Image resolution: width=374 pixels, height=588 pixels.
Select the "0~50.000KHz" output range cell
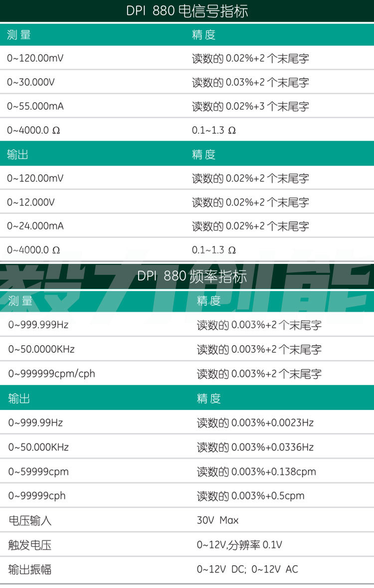click(x=38, y=447)
